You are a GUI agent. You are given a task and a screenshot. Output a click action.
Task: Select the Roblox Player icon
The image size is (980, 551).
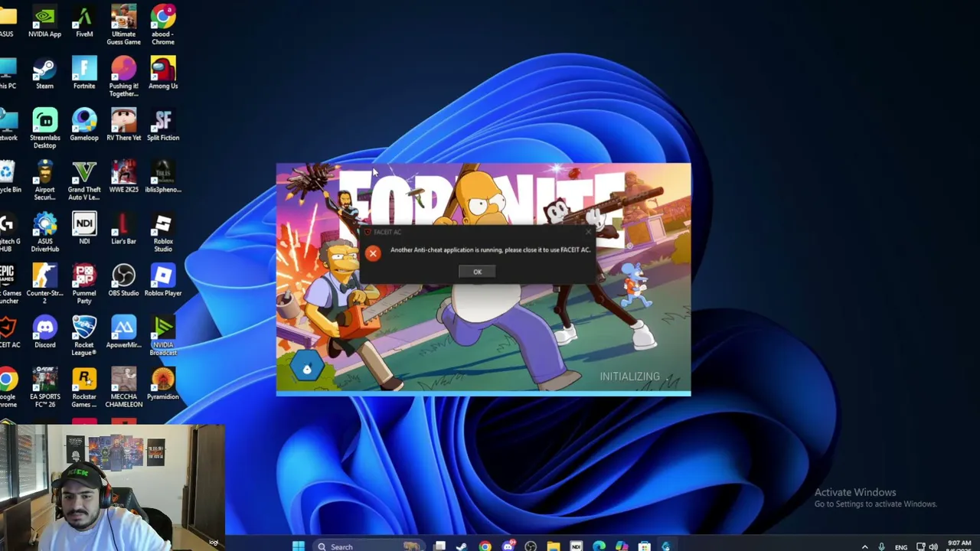click(162, 280)
